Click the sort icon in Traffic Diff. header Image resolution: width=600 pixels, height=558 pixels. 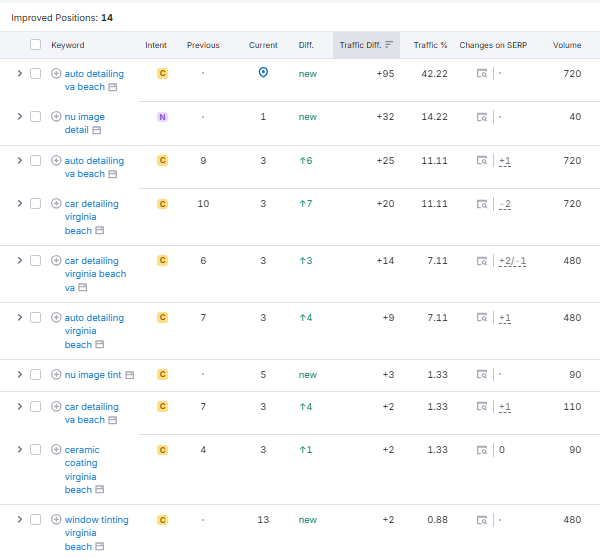point(389,45)
